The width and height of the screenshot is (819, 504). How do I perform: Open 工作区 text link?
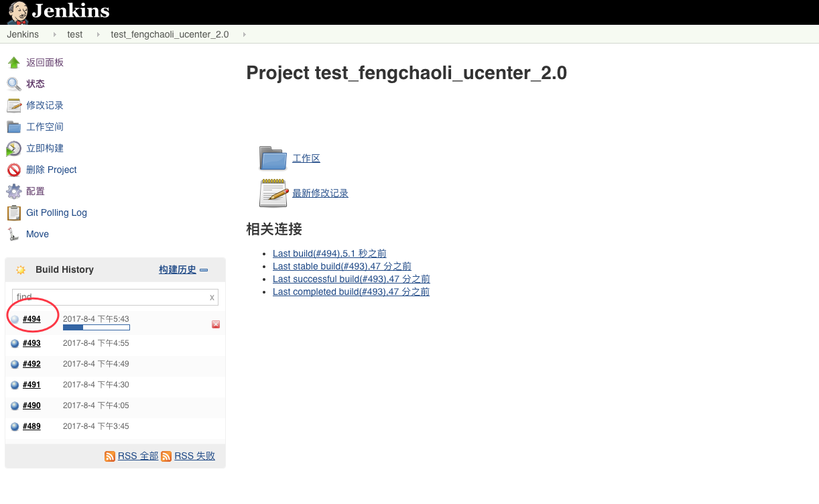click(x=306, y=158)
